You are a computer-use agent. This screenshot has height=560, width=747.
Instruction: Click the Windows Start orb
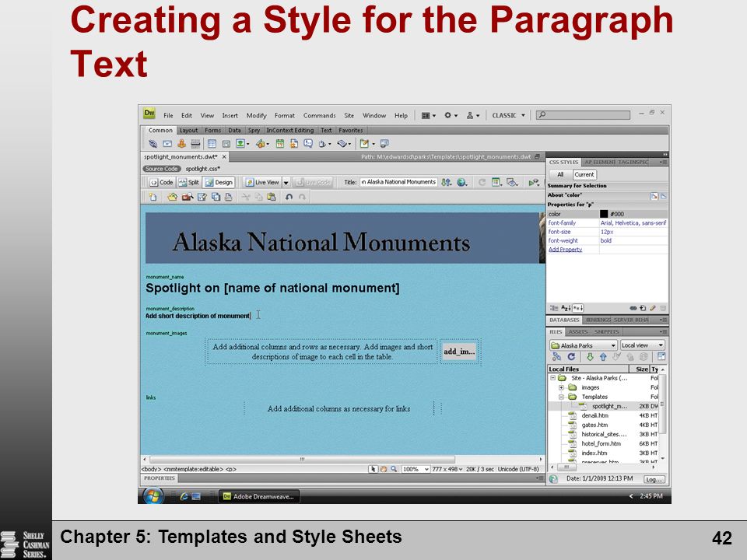153,495
